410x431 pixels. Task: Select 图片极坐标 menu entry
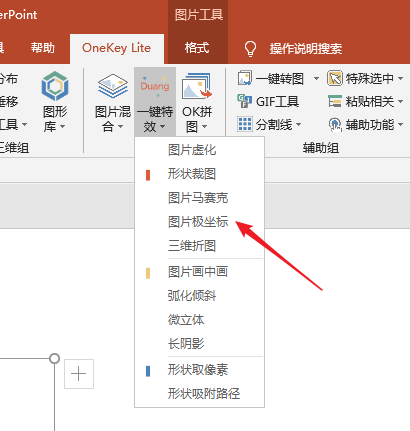click(199, 222)
